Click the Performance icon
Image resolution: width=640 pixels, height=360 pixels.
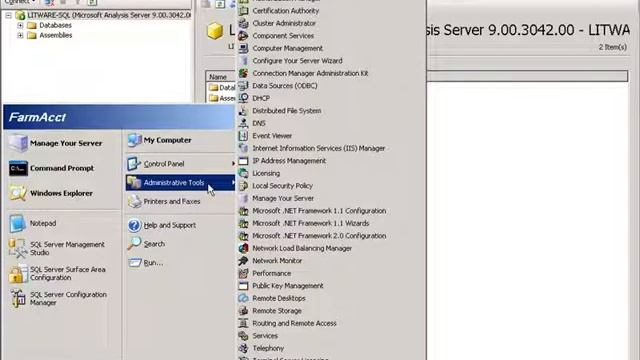pos(243,273)
